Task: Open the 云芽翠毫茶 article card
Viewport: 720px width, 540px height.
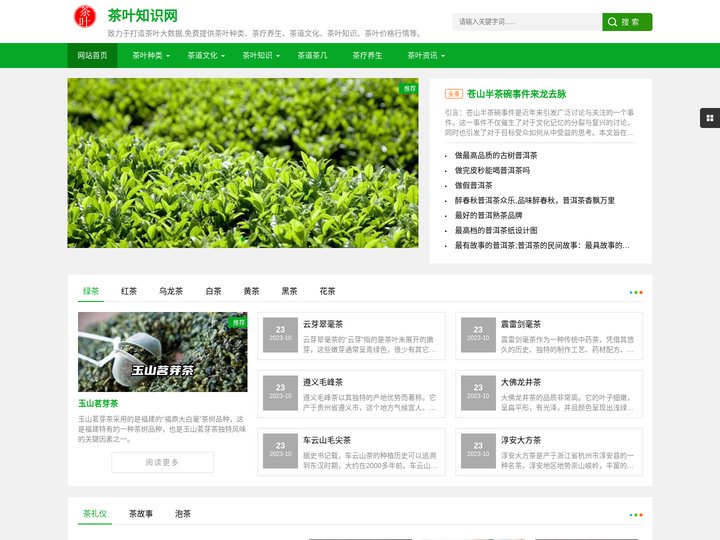Action: click(x=351, y=336)
